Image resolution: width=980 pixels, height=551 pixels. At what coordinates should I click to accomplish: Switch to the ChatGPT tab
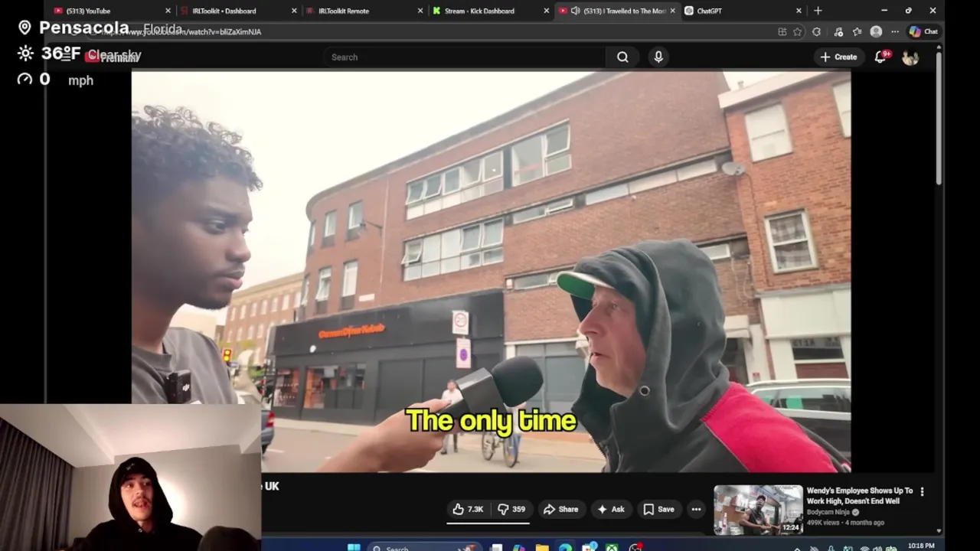point(743,11)
